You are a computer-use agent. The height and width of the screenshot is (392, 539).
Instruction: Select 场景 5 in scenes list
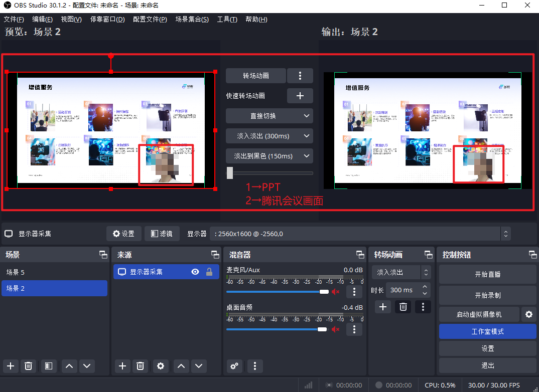54,272
